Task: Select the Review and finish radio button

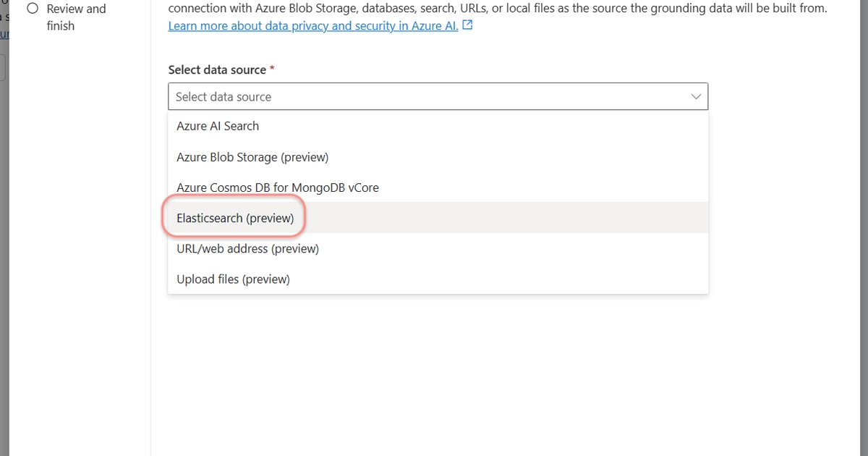Action: 32,8
